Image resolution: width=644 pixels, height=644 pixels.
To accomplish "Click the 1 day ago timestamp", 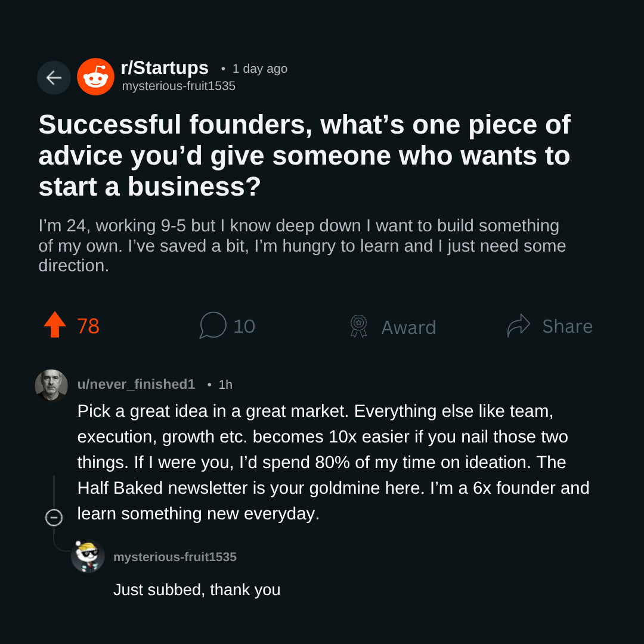I will tap(260, 69).
